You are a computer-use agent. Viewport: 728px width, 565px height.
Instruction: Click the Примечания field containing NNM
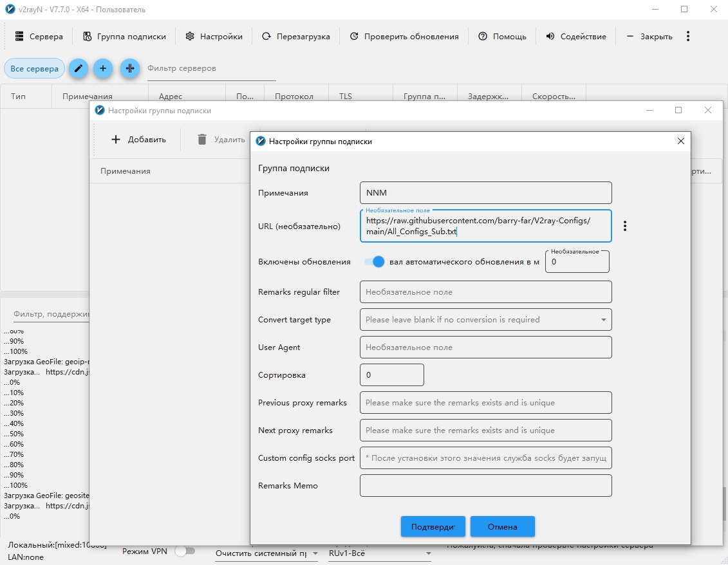pos(485,192)
